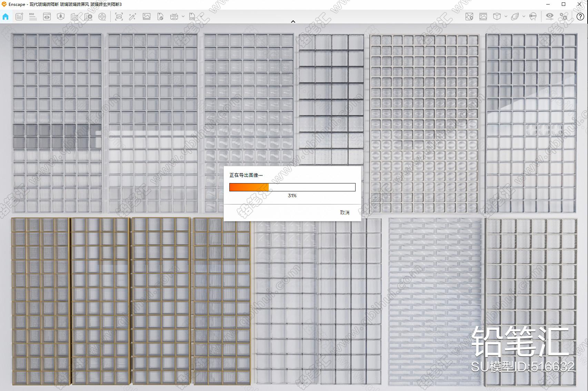
Task: Open general settings gears icon
Action: [x=564, y=17]
